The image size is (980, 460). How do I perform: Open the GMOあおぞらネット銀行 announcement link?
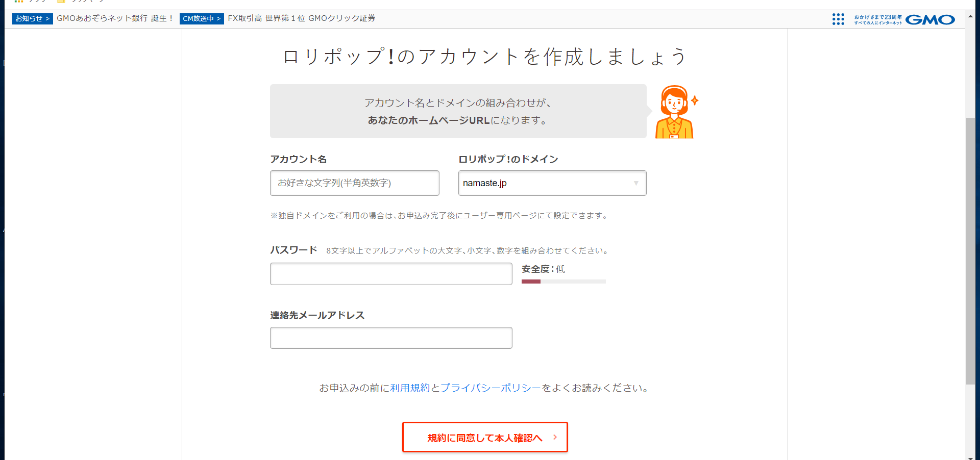[x=115, y=18]
